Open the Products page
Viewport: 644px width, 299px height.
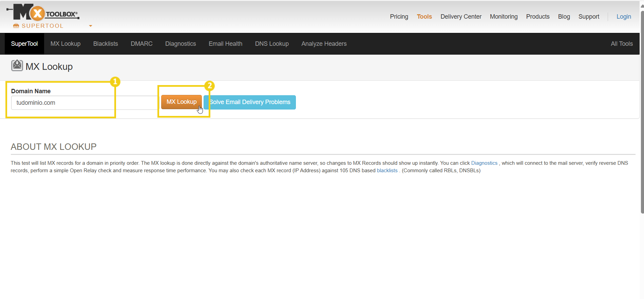tap(538, 17)
